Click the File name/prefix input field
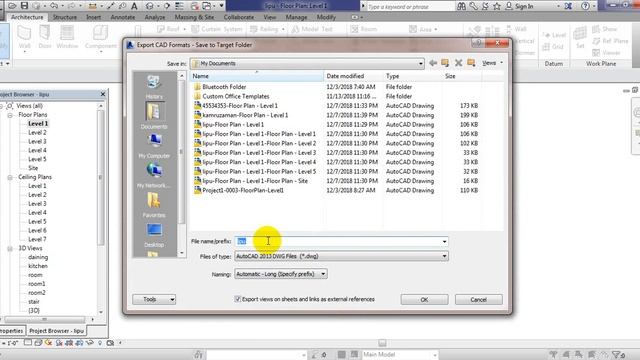640x360 pixels. (x=338, y=242)
